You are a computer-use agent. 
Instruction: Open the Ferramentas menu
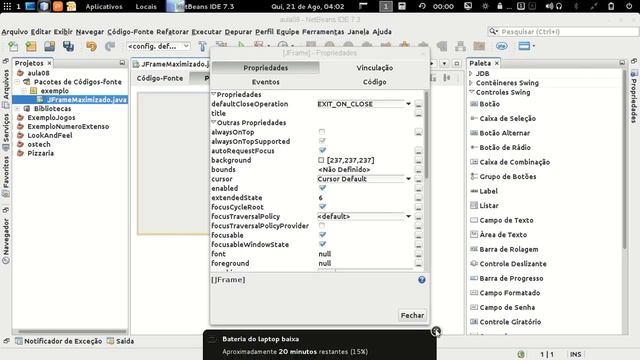coord(323,31)
